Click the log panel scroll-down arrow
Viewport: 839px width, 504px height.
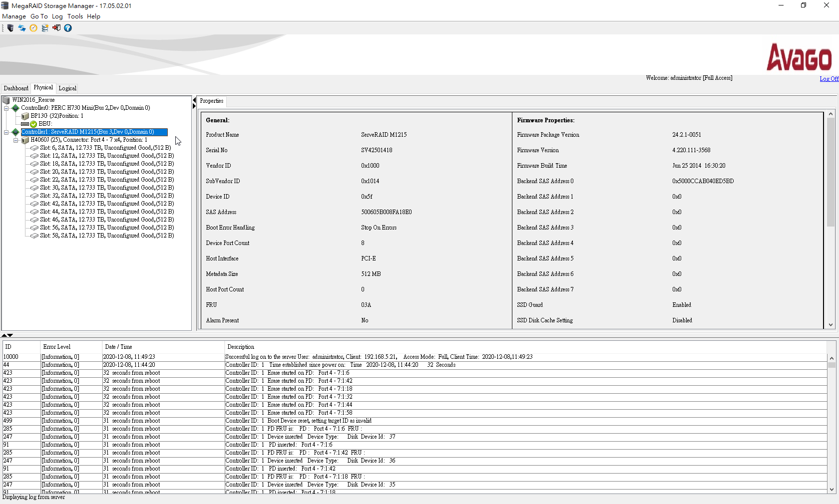tap(832, 490)
